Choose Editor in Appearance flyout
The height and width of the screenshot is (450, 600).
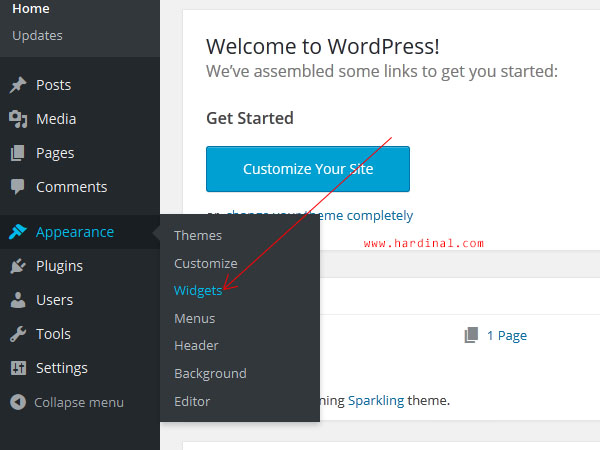click(x=192, y=401)
